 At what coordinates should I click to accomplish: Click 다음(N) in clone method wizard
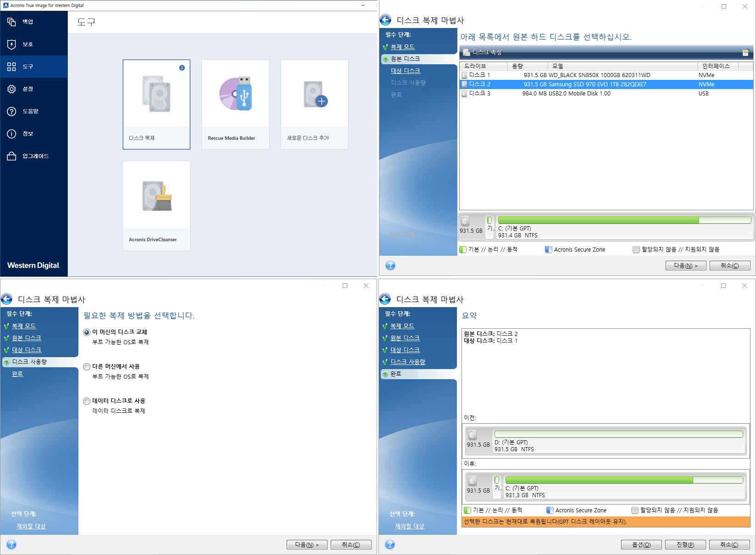coord(307,544)
